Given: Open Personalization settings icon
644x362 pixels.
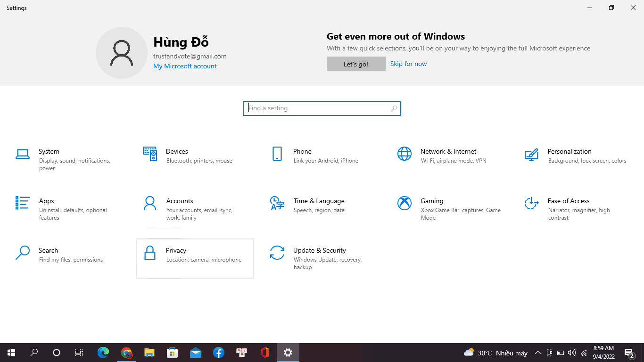Looking at the screenshot, I should (x=531, y=154).
